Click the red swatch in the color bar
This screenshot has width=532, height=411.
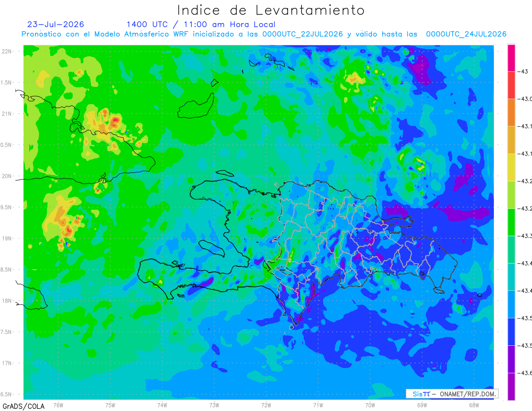point(511,85)
